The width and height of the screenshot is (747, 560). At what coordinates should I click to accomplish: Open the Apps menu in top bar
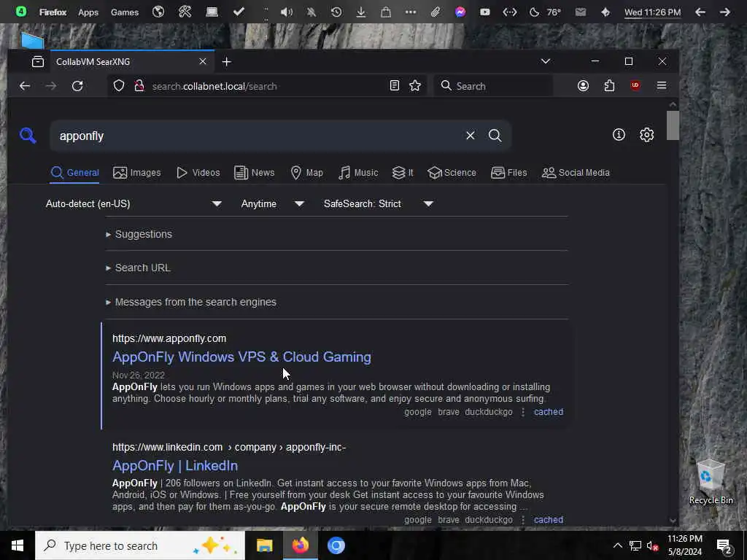pos(88,12)
